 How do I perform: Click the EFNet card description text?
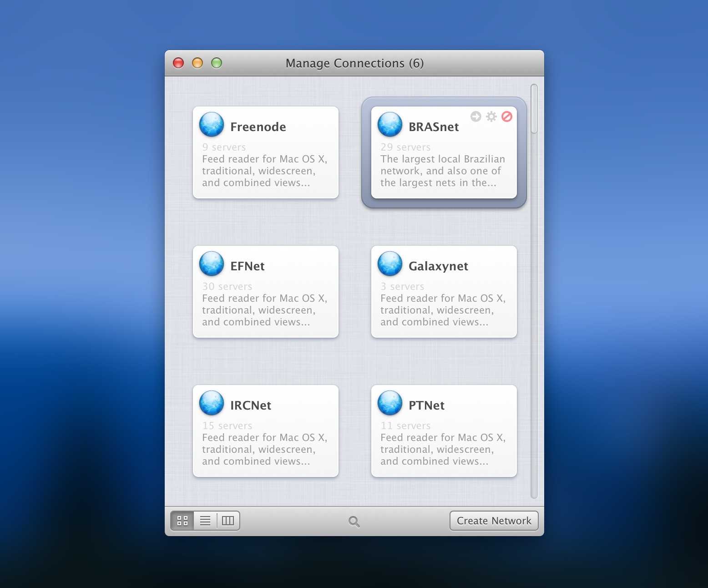click(x=265, y=310)
